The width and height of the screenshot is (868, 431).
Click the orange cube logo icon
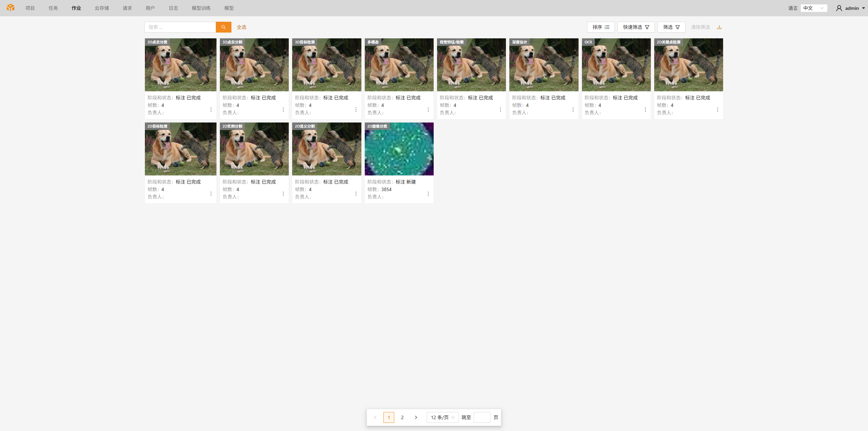point(11,8)
